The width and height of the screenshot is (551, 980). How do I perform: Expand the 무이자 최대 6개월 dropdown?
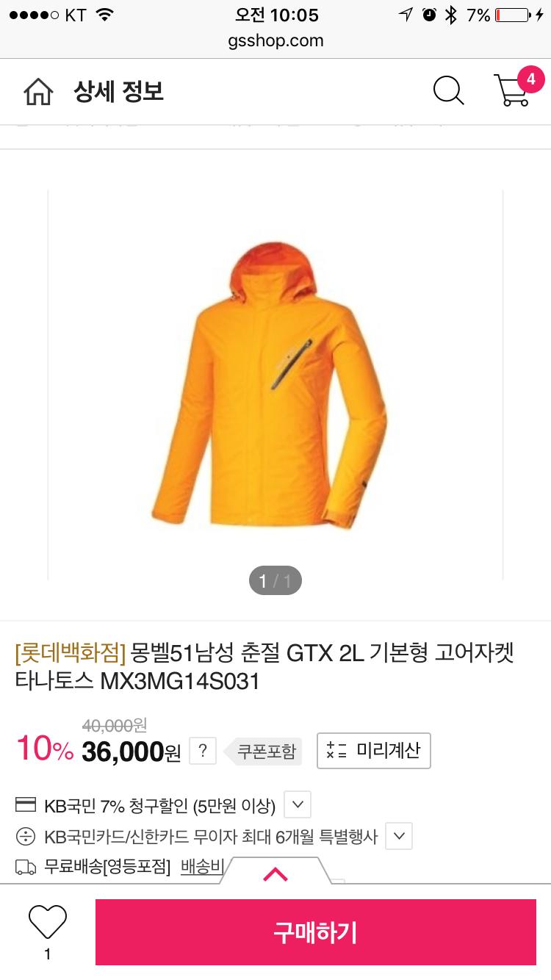(x=399, y=836)
